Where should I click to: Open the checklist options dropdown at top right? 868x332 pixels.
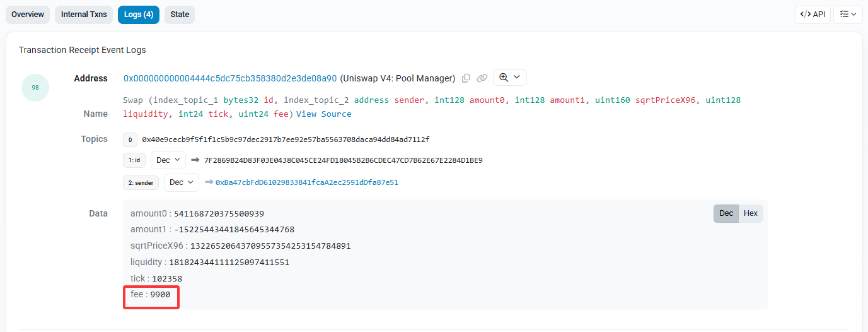(x=848, y=15)
